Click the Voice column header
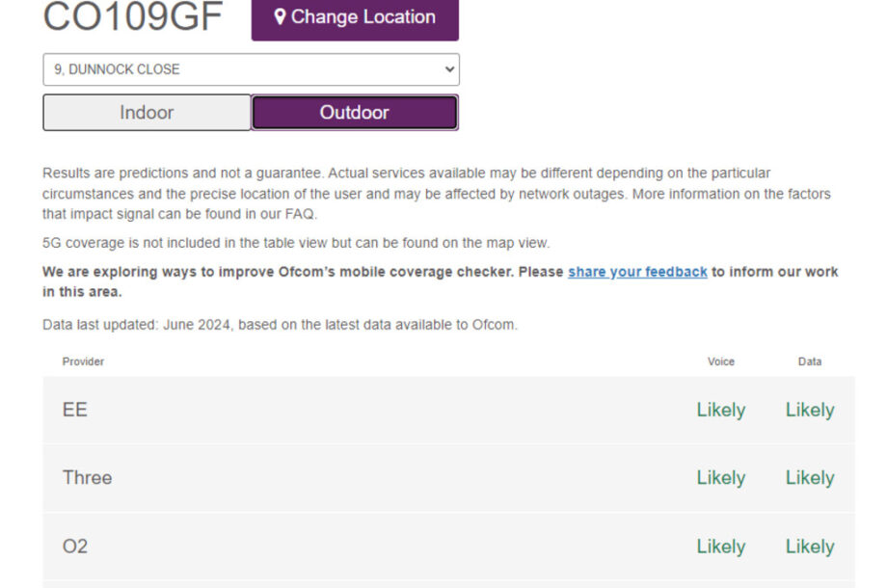Viewport: 887px width, 588px height. 721,361
